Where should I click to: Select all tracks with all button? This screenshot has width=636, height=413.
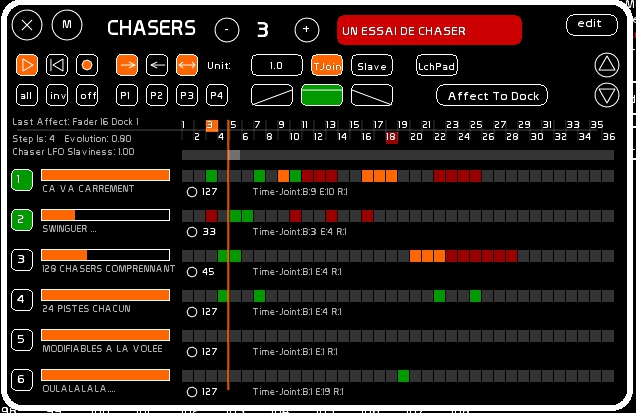pos(27,95)
